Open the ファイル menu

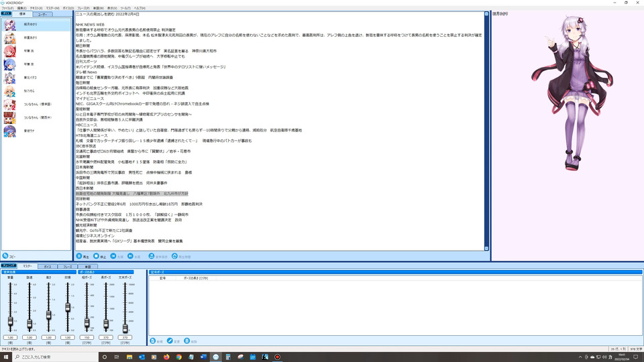coord(7,8)
